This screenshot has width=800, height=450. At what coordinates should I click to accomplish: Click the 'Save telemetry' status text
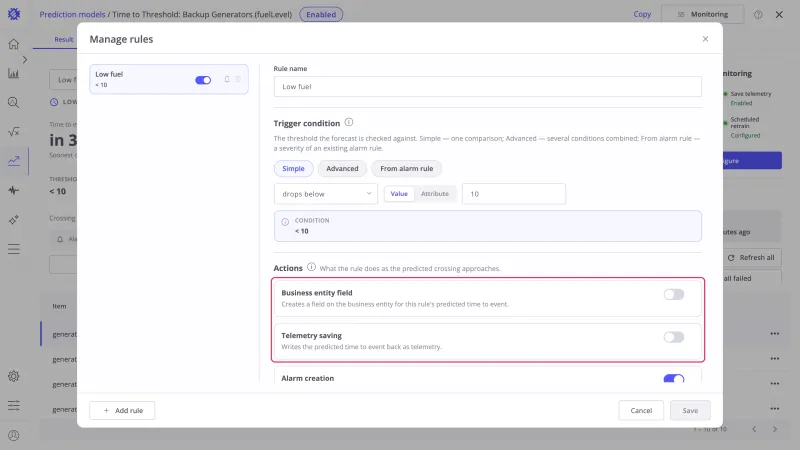[751, 94]
